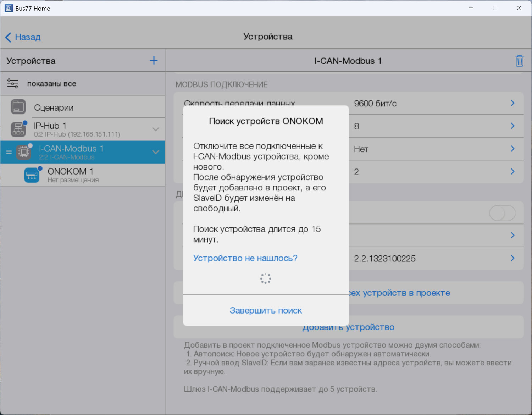Expand the IP-Hub 1 chevron
This screenshot has height=415, width=532.
pos(155,129)
